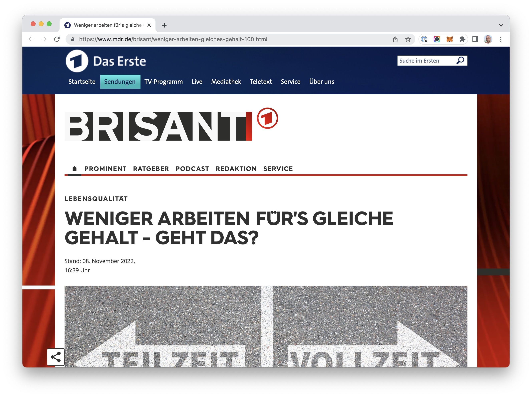Open the user profile avatar menu
Screen dimensions: 532x397
488,39
